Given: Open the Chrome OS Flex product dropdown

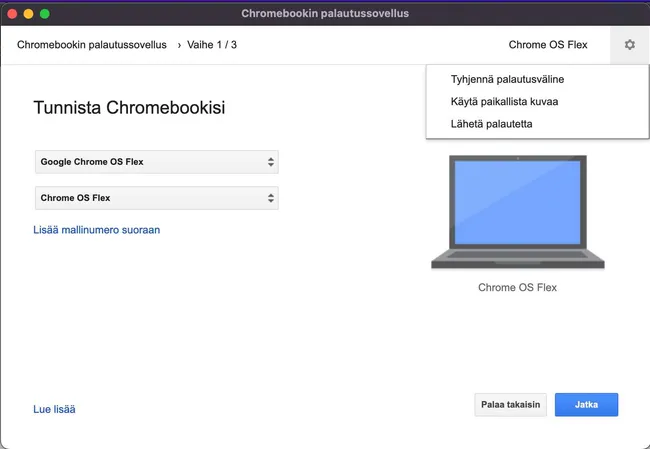Looking at the screenshot, I should tap(157, 198).
